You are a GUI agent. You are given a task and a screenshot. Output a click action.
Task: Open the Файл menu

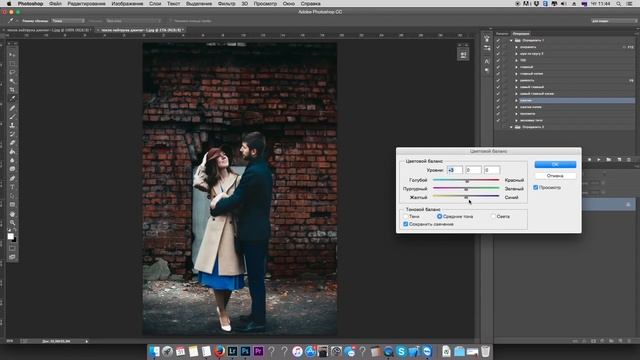click(x=55, y=4)
